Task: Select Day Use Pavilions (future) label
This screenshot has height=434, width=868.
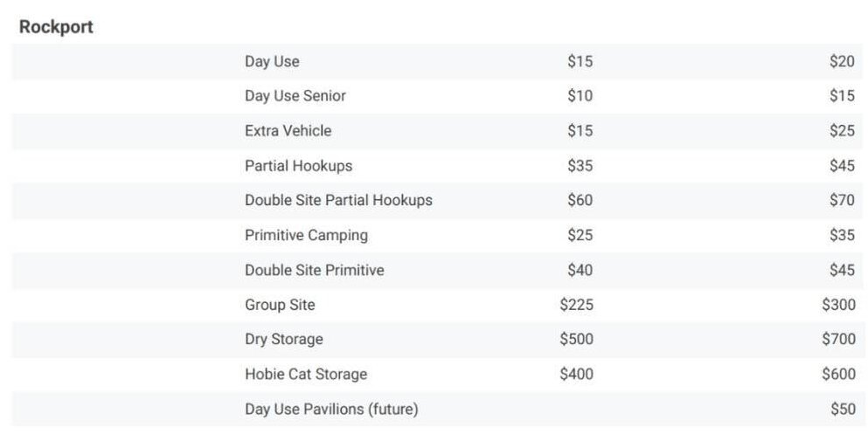Action: [331, 409]
